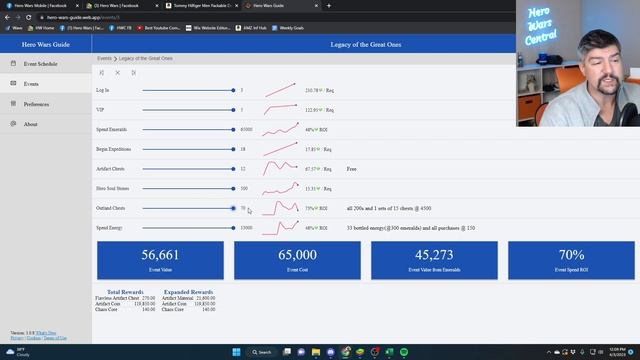Open the HWC FB bookmark

pos(120,28)
